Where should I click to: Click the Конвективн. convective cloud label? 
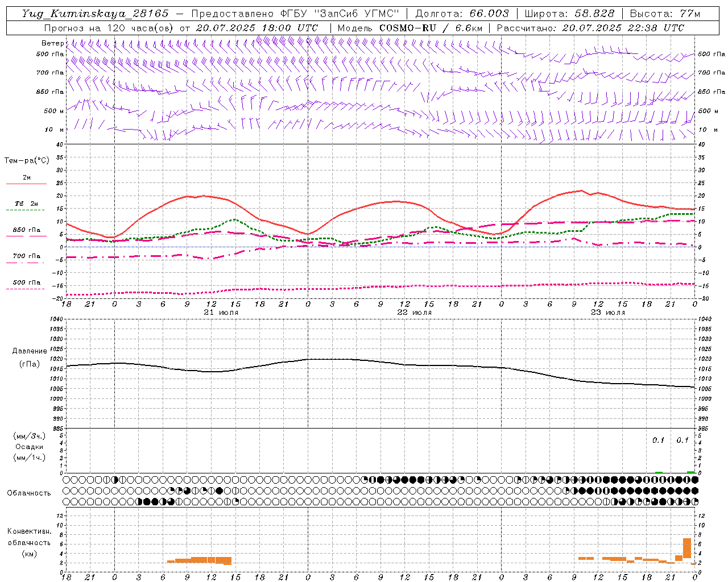pyautogui.click(x=29, y=531)
